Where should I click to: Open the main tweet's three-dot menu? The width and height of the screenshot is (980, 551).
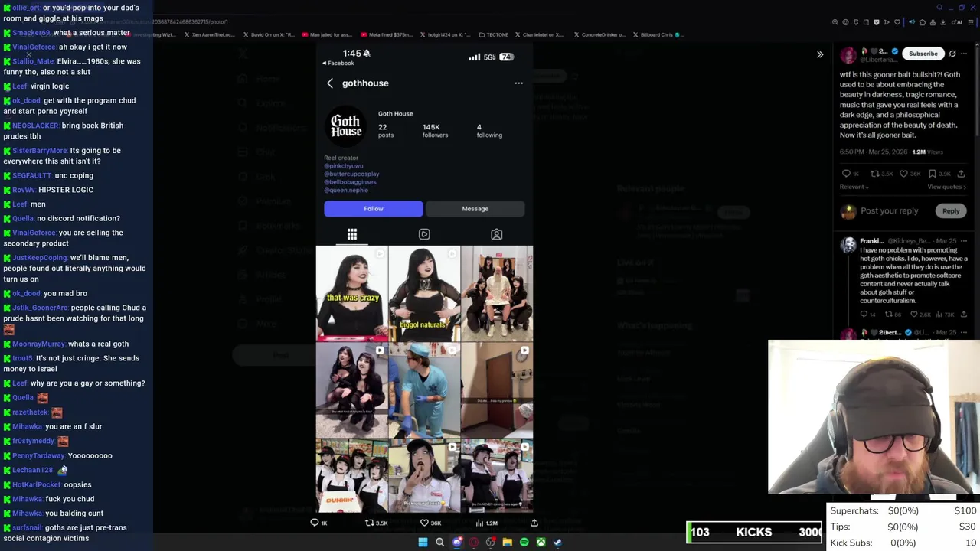tap(965, 54)
